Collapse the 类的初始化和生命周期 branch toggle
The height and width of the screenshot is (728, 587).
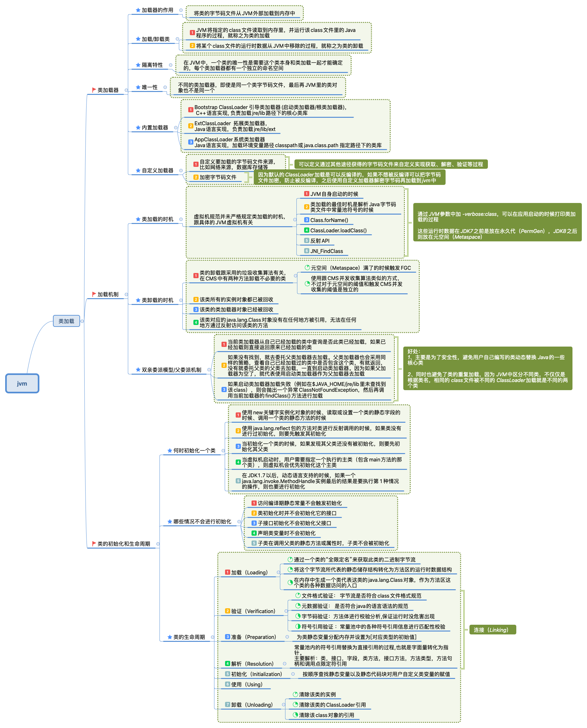pos(158,544)
